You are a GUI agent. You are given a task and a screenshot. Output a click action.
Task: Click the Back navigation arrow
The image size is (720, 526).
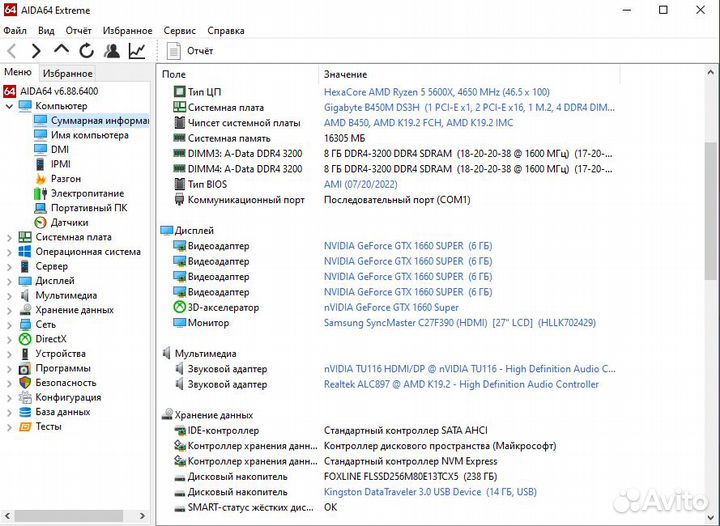[x=12, y=51]
